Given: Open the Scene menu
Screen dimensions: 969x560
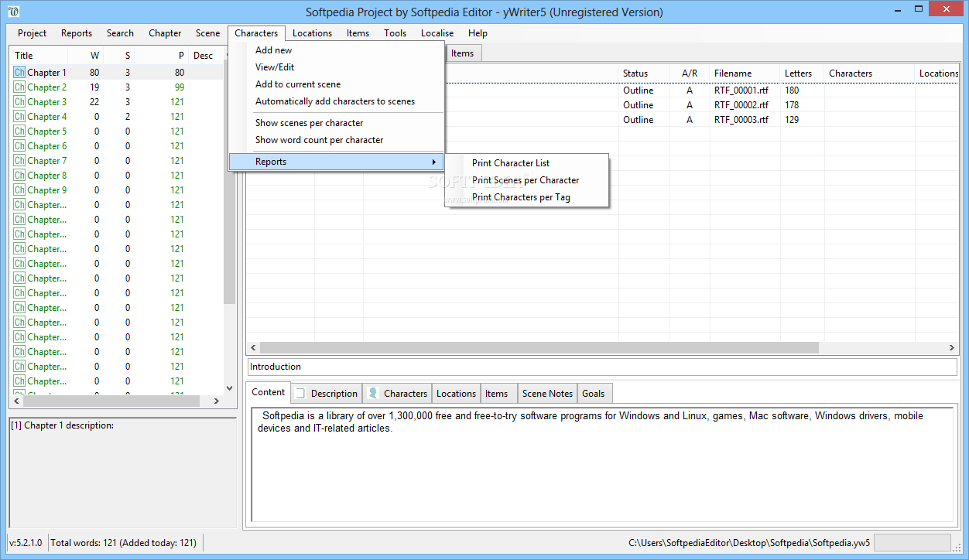Looking at the screenshot, I should [207, 33].
